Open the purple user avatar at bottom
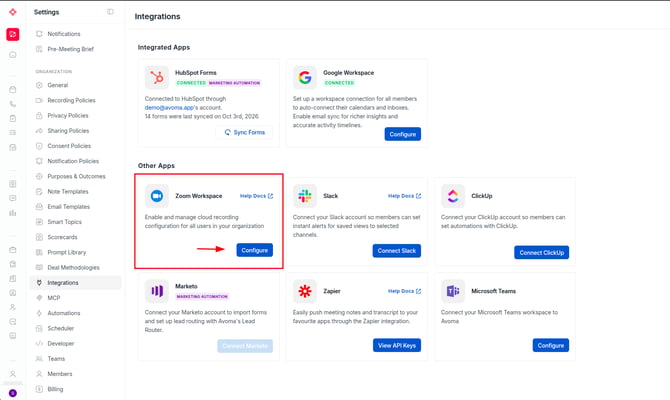Screen dimensions: 670x400 [x=13, y=393]
